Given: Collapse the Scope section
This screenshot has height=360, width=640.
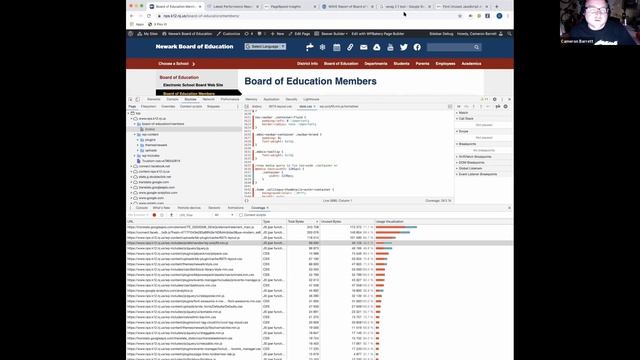Looking at the screenshot, I should 463,131.
